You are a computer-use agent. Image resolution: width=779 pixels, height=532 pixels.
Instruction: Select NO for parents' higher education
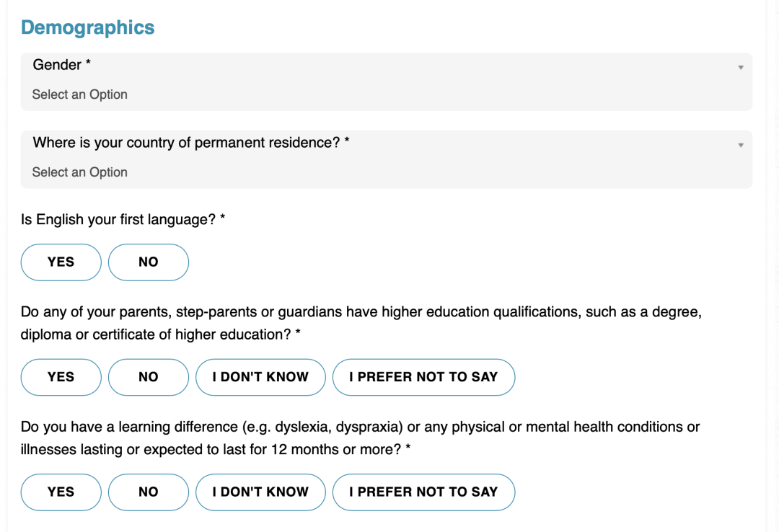[149, 377]
